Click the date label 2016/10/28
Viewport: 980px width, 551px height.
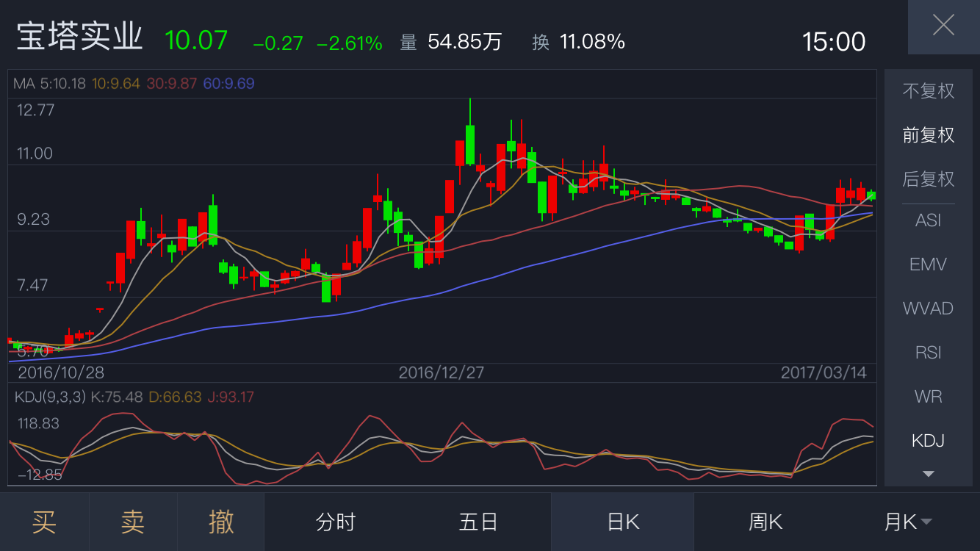61,372
